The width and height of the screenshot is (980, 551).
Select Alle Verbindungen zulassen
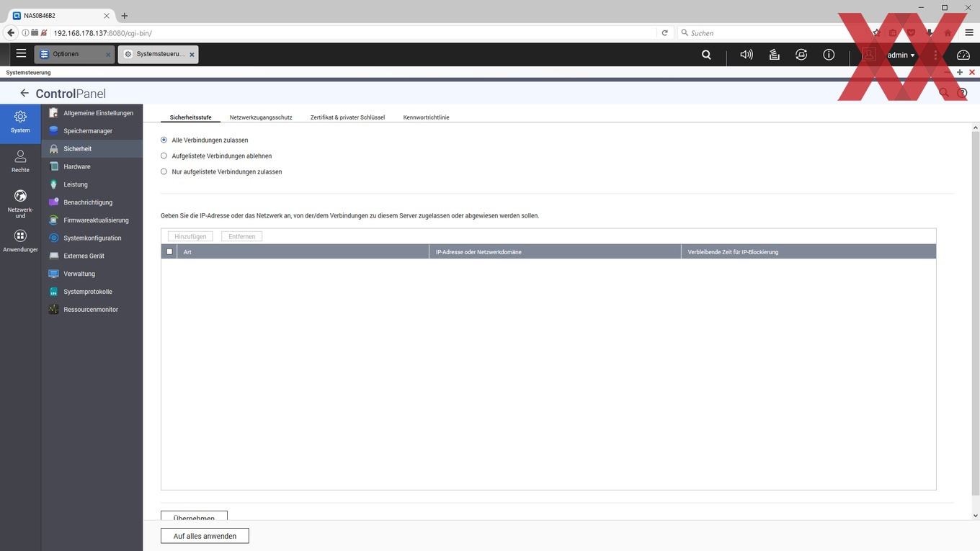[x=164, y=140]
